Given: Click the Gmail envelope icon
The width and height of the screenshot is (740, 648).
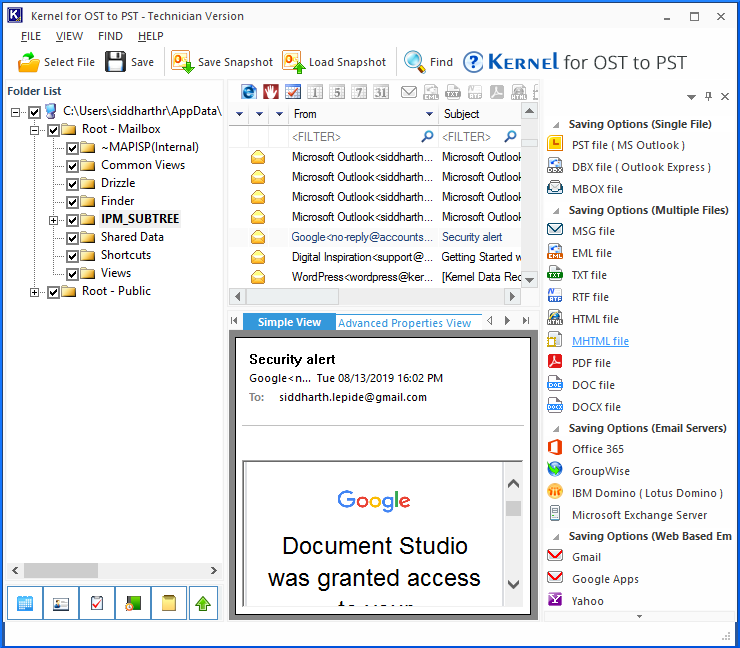Looking at the screenshot, I should click(555, 555).
